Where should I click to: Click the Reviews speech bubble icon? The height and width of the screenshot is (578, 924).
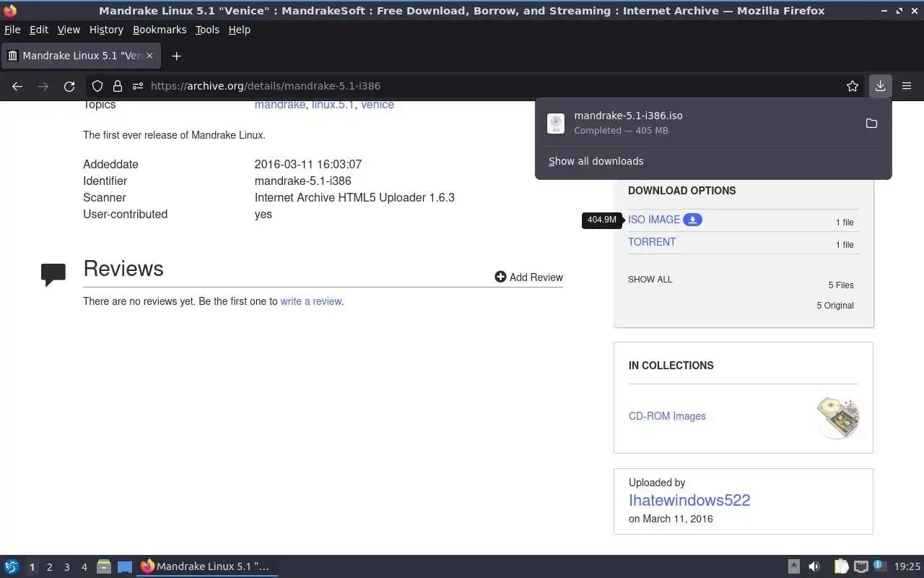[53, 275]
